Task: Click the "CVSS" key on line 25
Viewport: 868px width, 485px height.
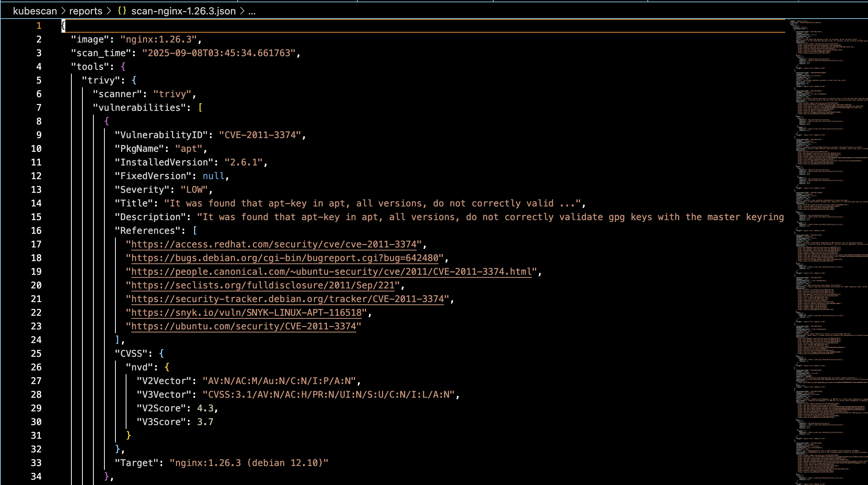Action: pos(131,354)
